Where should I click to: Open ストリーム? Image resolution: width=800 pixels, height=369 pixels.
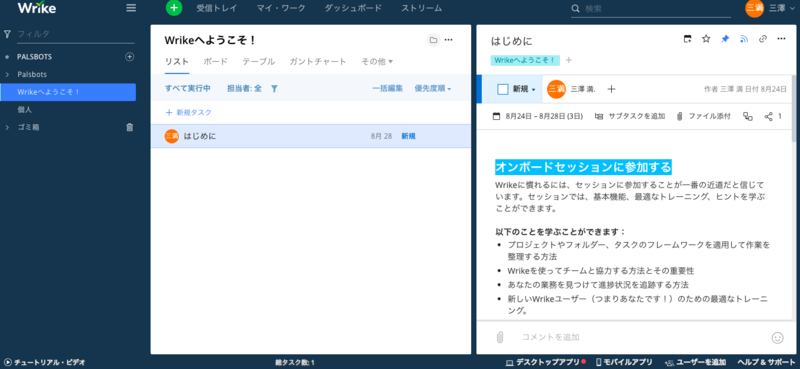421,8
